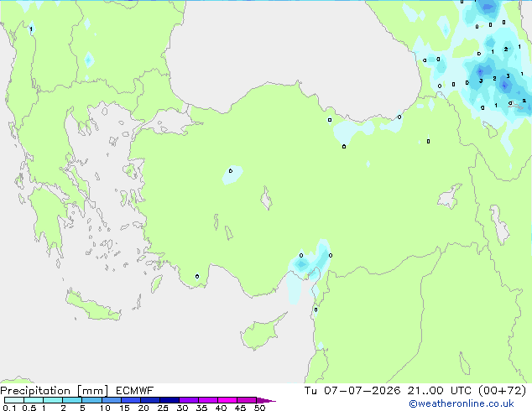Click the '25' legend label
The width and height of the screenshot is (532, 411).
pyautogui.click(x=163, y=408)
